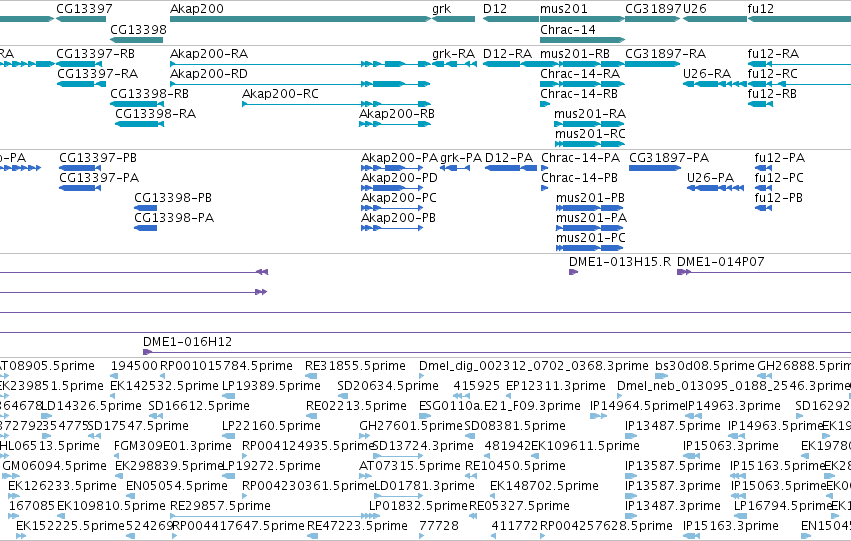Click protein Akap200-PC
This screenshot has width=851, height=541.
point(399,198)
